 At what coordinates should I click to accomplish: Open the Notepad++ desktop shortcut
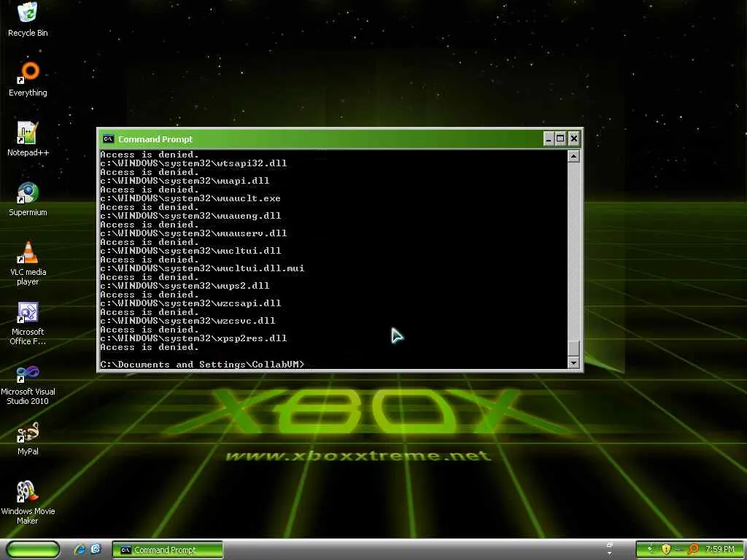[28, 139]
